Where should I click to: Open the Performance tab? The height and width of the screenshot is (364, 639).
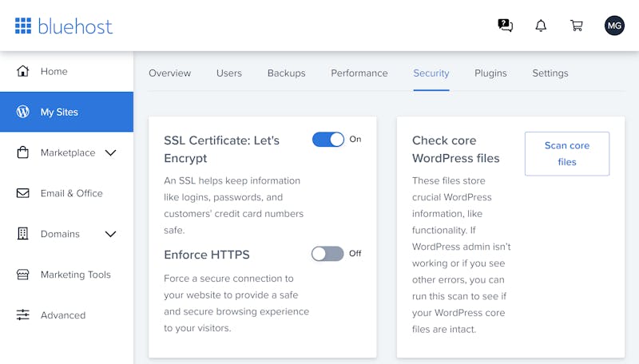click(x=359, y=73)
